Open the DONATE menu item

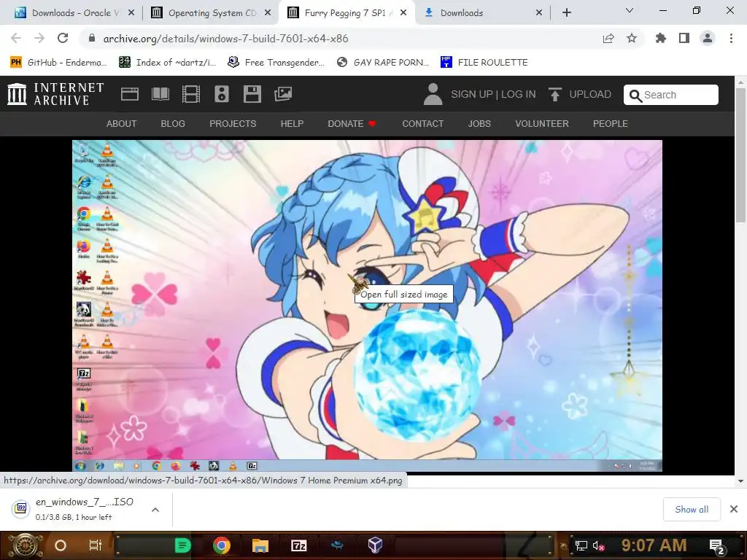[352, 124]
